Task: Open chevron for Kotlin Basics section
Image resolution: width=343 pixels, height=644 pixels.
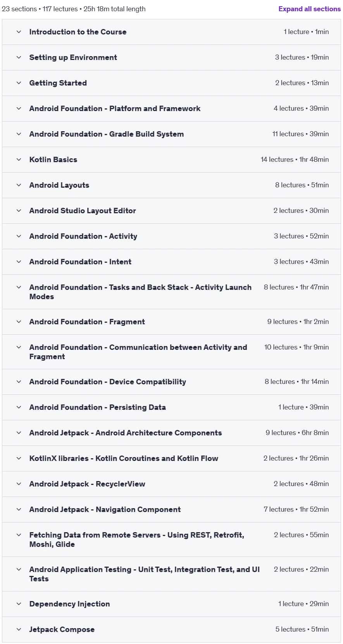Action: coord(19,159)
